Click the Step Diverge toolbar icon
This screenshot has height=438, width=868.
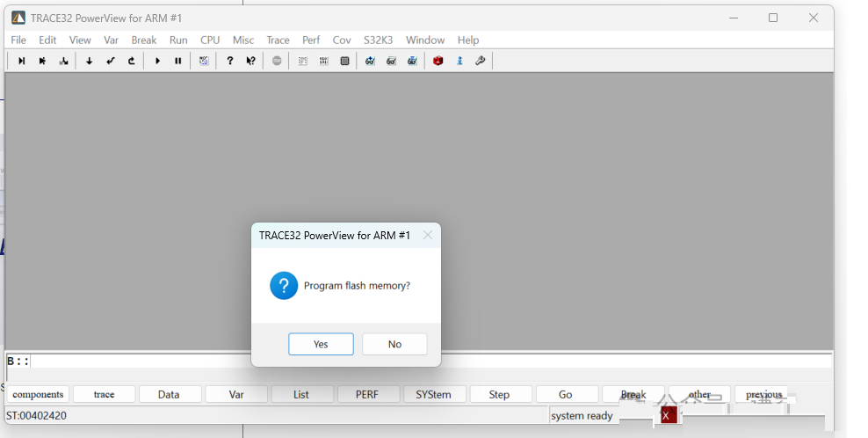pos(63,61)
